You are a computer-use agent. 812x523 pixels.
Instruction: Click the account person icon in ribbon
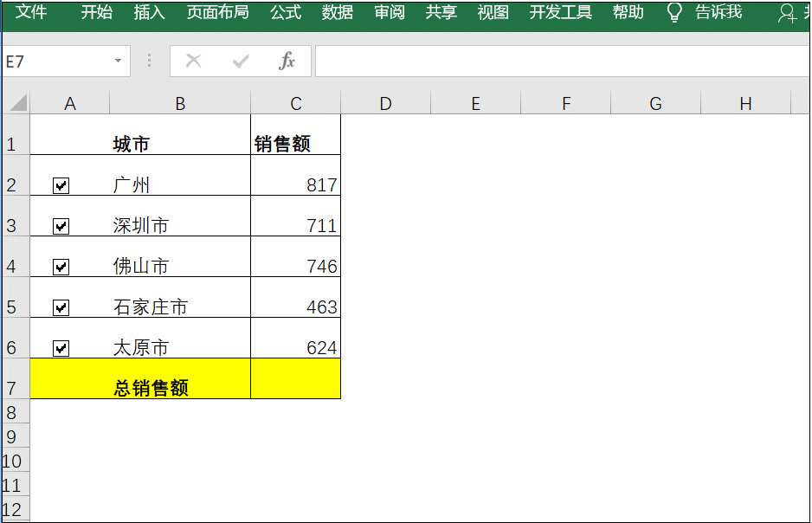pyautogui.click(x=786, y=14)
